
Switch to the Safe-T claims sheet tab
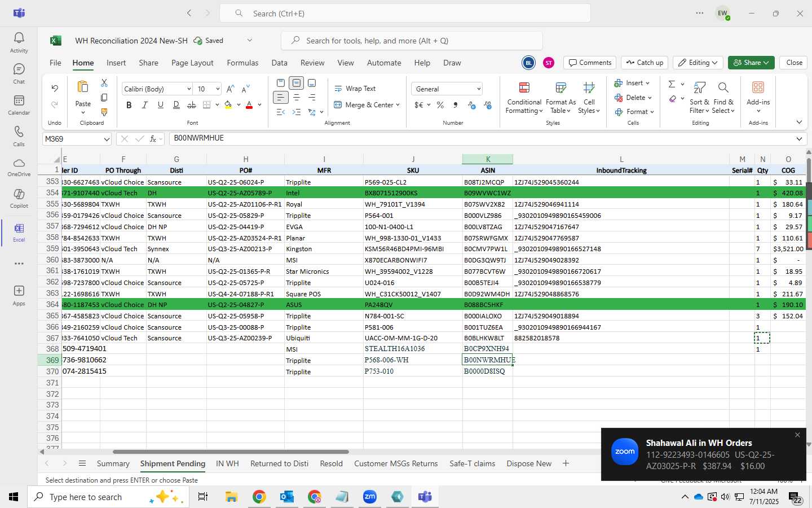pyautogui.click(x=473, y=463)
